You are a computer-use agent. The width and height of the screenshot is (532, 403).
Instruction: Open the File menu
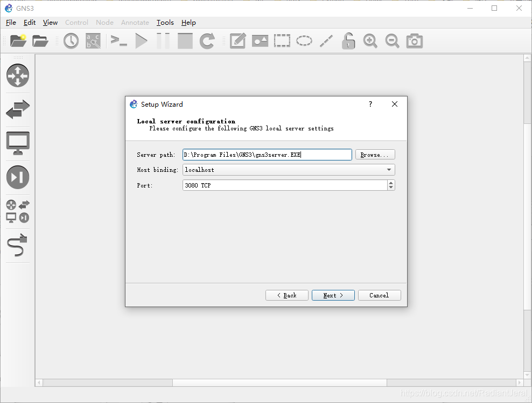click(x=11, y=23)
